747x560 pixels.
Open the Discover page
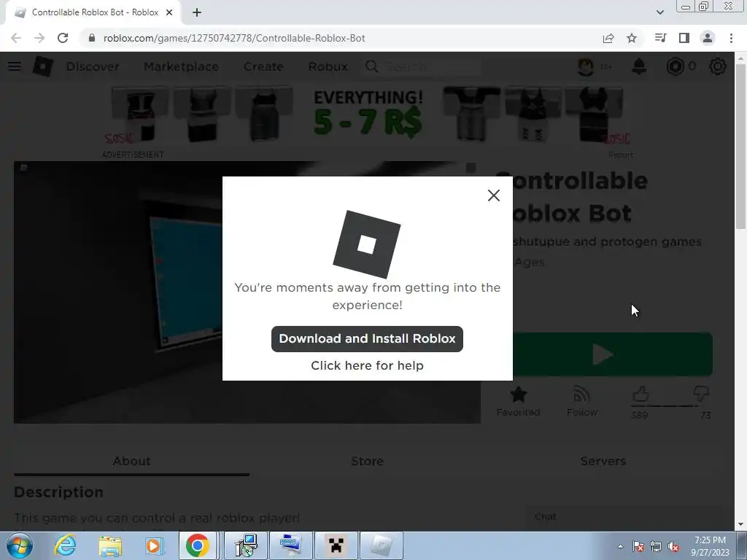click(x=93, y=66)
